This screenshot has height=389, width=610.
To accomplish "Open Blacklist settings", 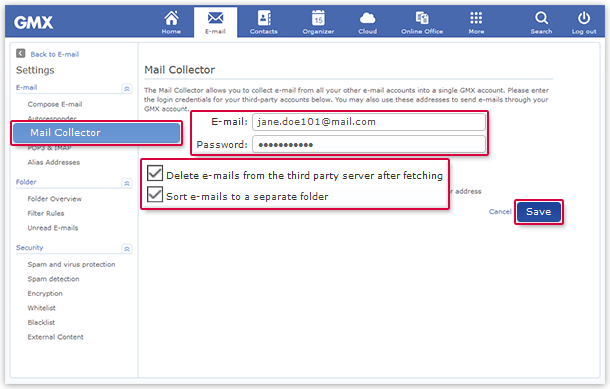I will tap(41, 322).
